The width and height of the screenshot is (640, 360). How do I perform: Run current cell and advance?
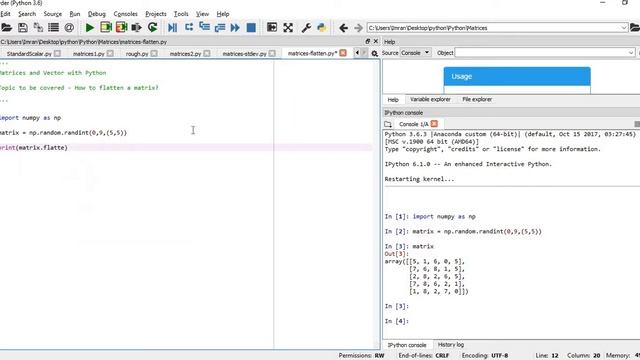[x=121, y=27]
